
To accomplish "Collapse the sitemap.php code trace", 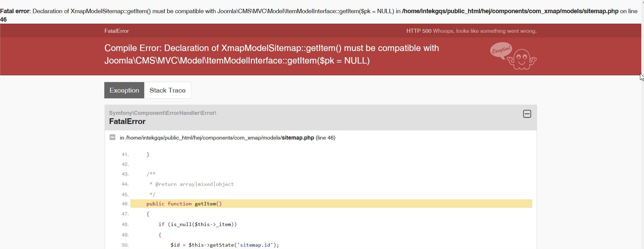I will (112, 137).
